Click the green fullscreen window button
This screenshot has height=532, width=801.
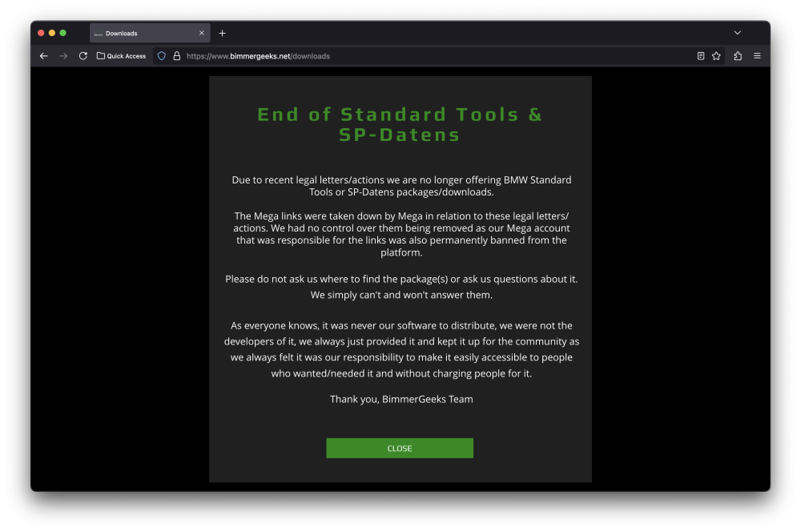coord(62,33)
